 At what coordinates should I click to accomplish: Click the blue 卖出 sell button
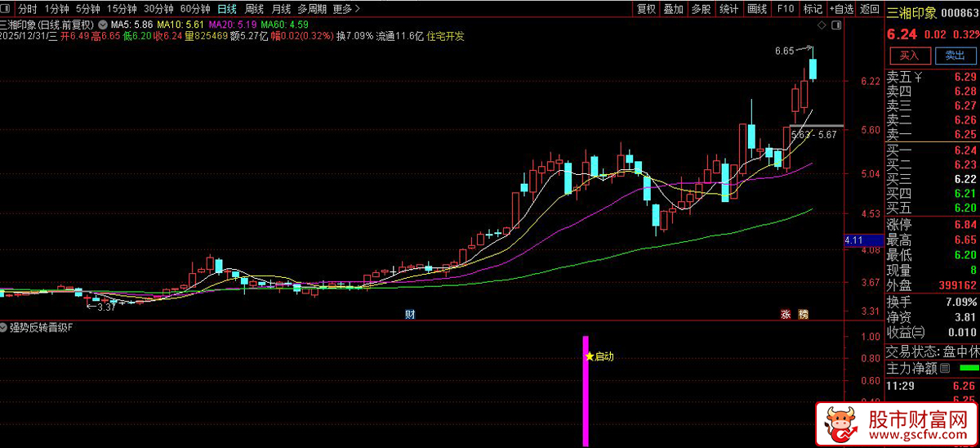point(955,56)
